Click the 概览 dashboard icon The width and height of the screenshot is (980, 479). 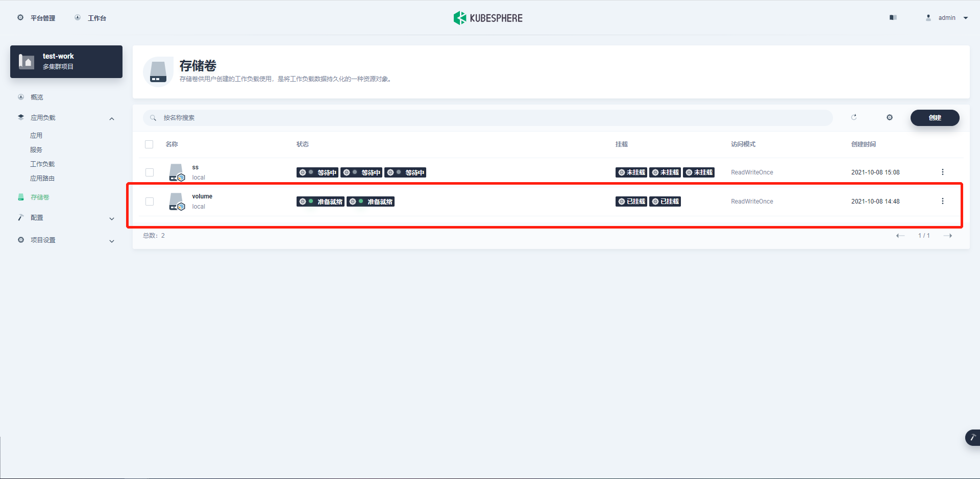pyautogui.click(x=21, y=97)
